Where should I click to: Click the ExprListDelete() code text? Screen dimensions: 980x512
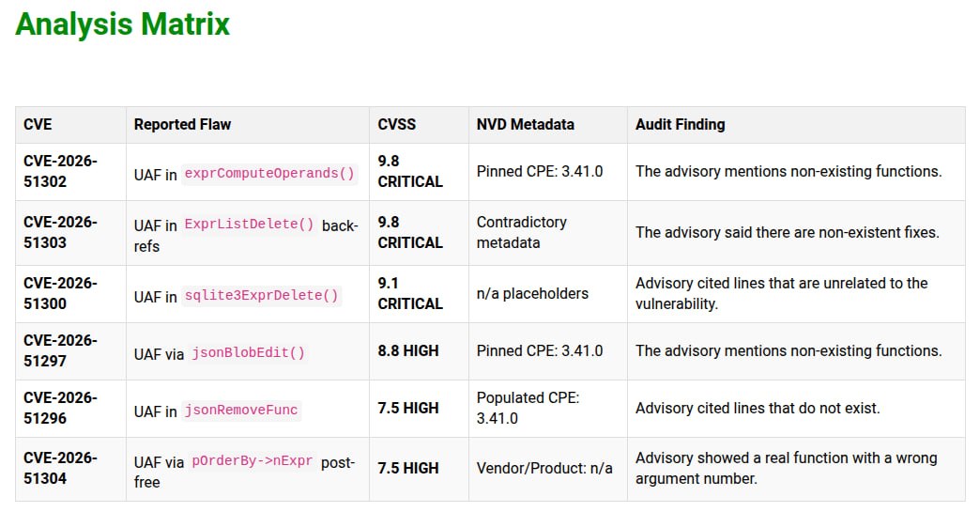pos(249,224)
